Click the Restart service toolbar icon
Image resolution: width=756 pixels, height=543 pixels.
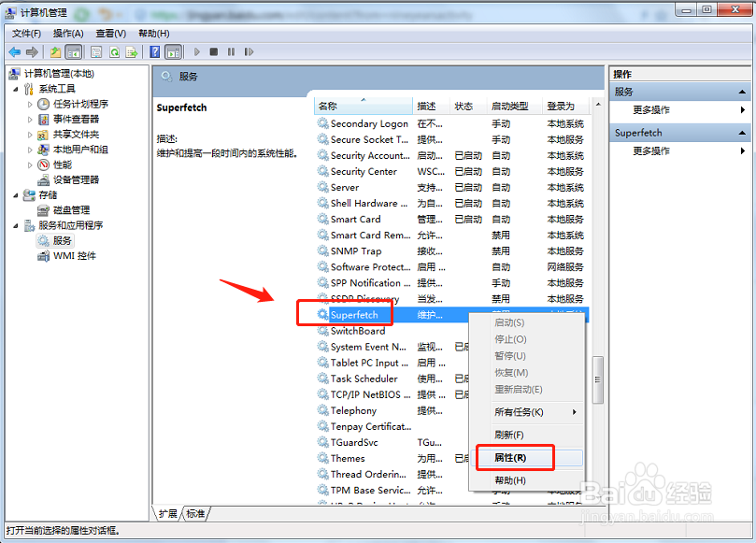coord(249,51)
